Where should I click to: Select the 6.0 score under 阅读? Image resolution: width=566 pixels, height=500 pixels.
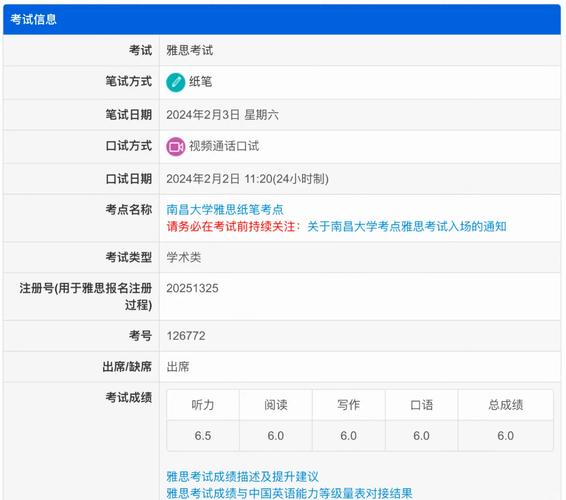point(276,436)
